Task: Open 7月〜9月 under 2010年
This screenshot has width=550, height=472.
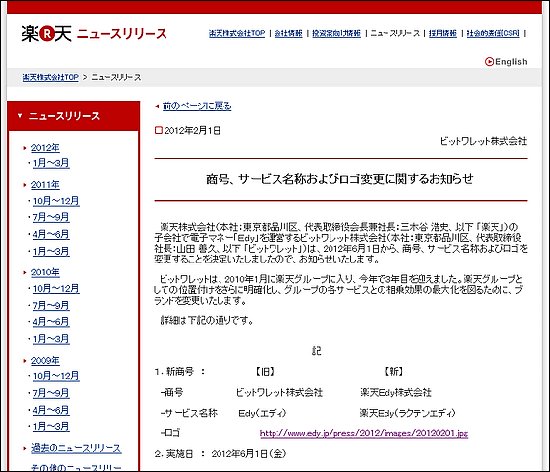Action: point(51,305)
